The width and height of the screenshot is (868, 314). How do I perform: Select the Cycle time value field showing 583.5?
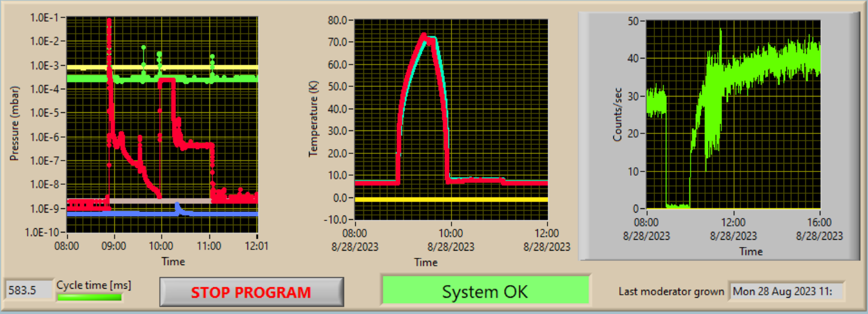[28, 290]
